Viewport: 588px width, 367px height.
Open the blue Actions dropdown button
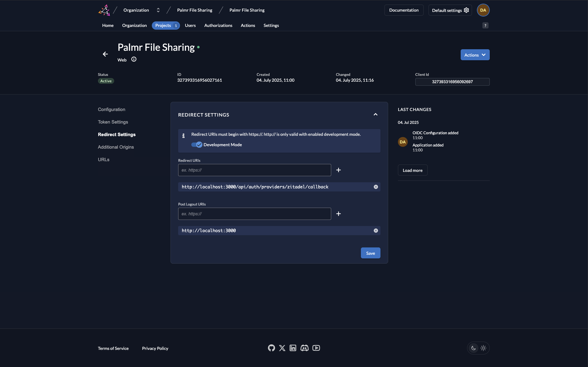[475, 55]
